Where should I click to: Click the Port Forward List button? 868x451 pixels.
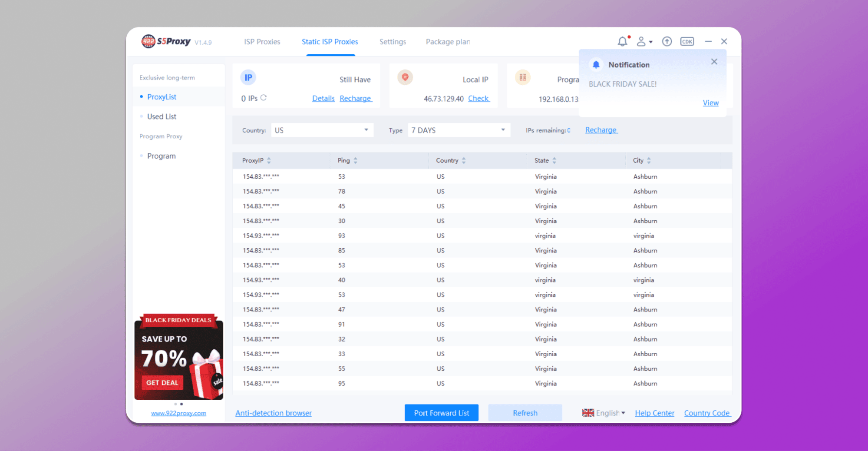442,413
